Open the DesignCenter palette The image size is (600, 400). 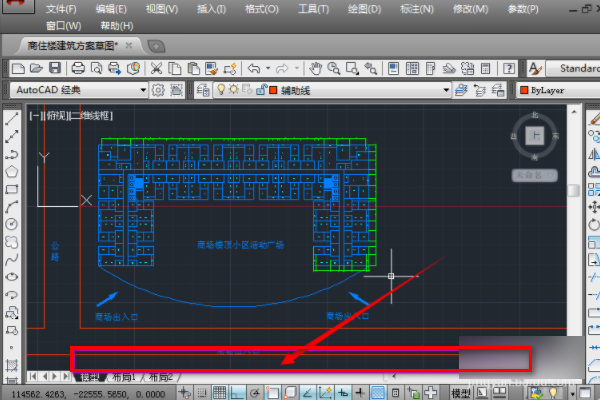412,69
